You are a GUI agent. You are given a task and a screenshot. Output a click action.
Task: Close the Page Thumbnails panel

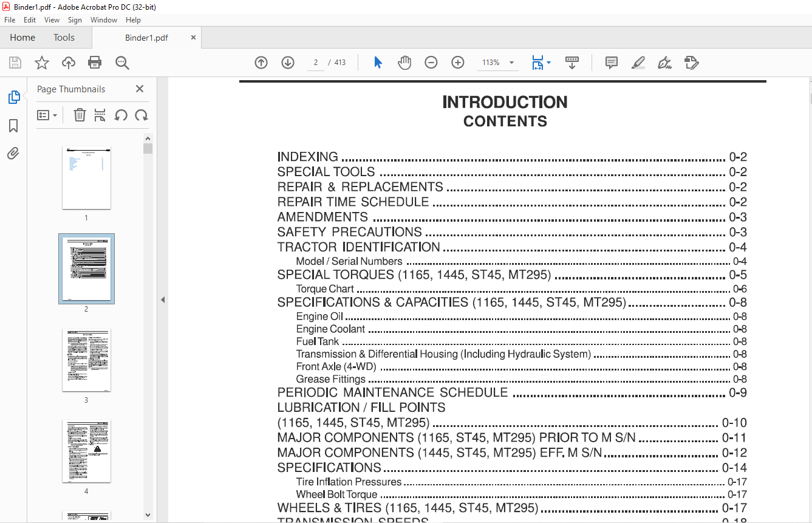click(x=140, y=89)
